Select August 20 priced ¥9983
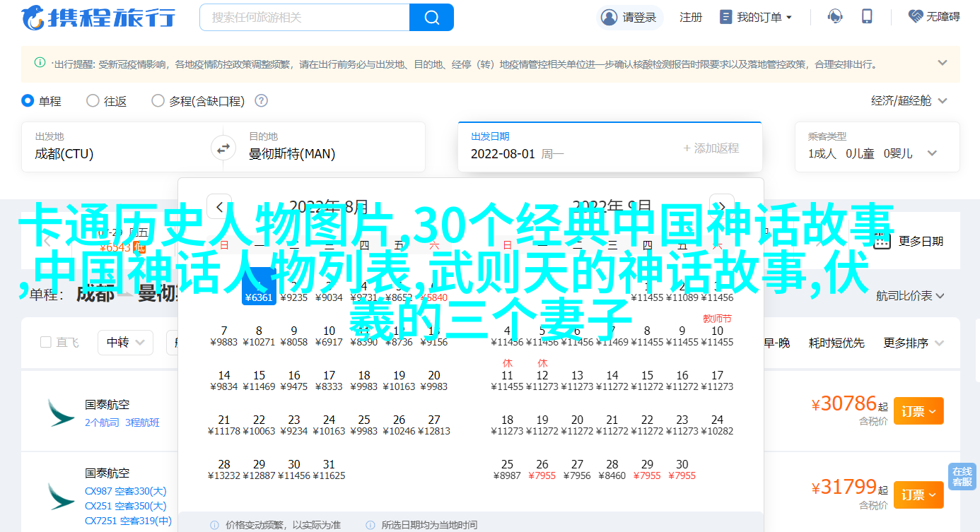The image size is (980, 532). coord(434,380)
